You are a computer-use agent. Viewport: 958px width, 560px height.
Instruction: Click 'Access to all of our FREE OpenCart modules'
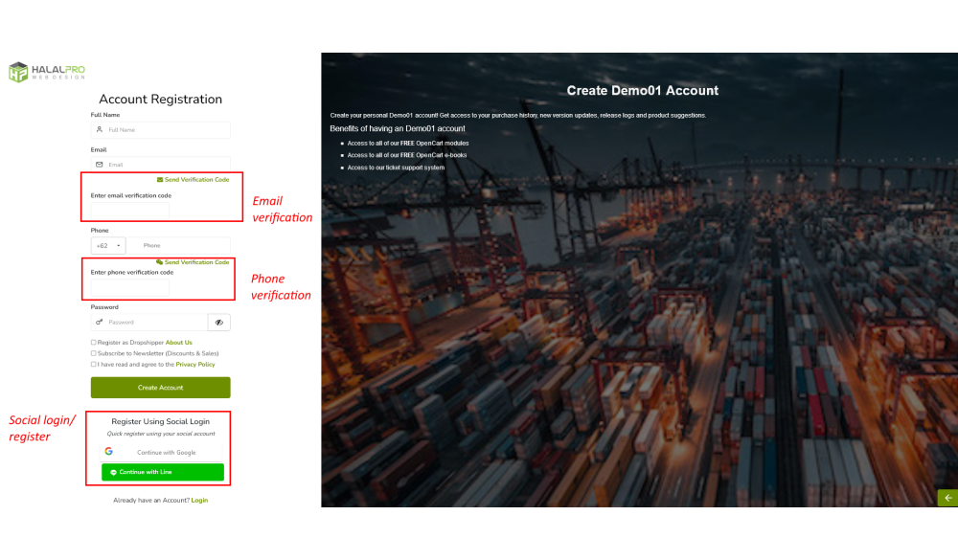(x=408, y=143)
